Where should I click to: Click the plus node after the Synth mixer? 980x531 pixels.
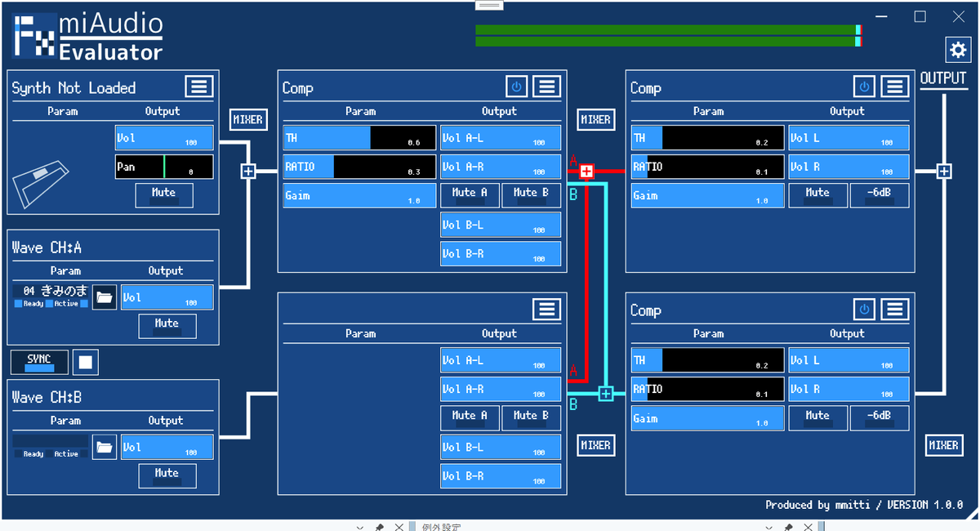point(248,171)
